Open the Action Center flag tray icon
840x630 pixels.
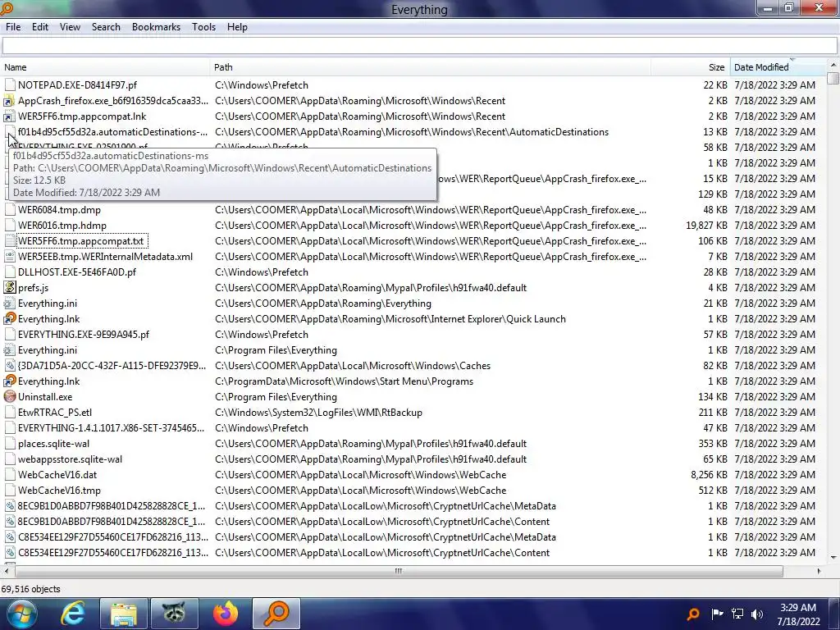[x=717, y=614]
